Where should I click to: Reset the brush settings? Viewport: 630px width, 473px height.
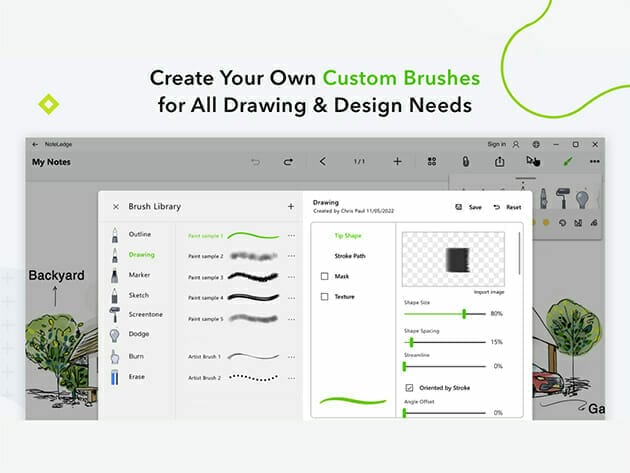pos(508,207)
